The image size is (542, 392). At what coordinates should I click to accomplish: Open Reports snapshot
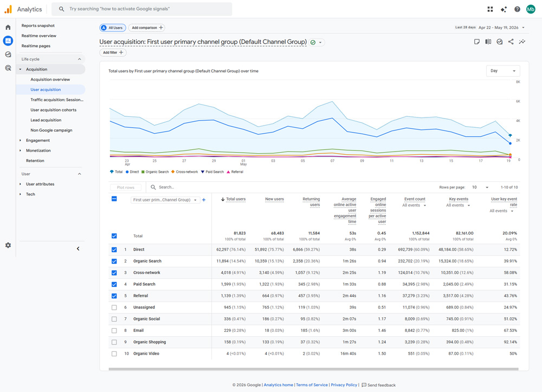click(38, 25)
